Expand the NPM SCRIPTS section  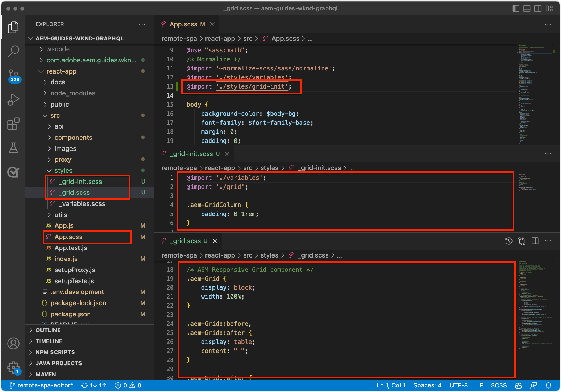pyautogui.click(x=55, y=352)
